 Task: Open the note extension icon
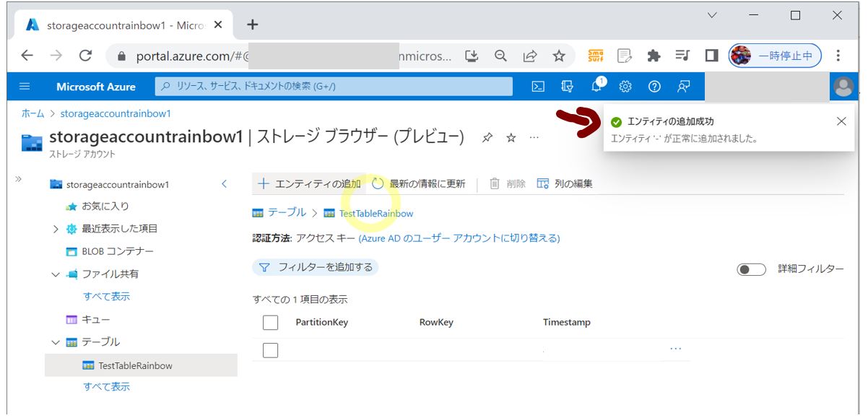pyautogui.click(x=625, y=56)
